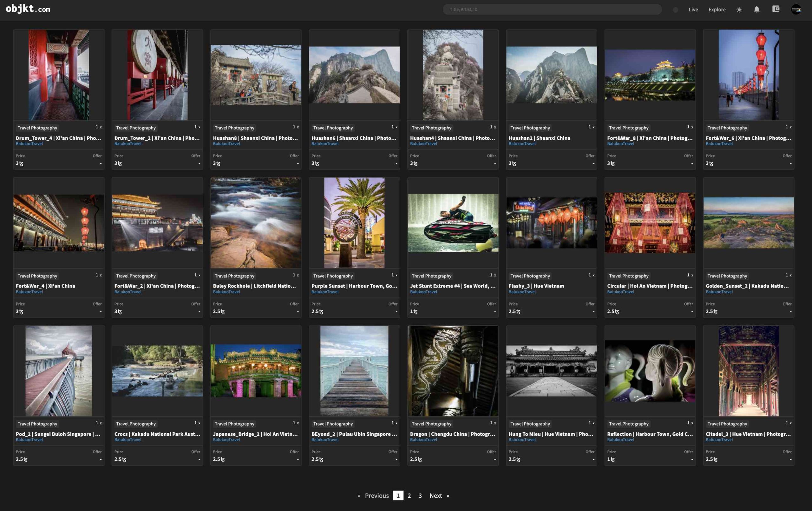Image resolution: width=812 pixels, height=511 pixels.
Task: Open Reflection Harbour Town mannequin thumbnail
Action: point(650,371)
